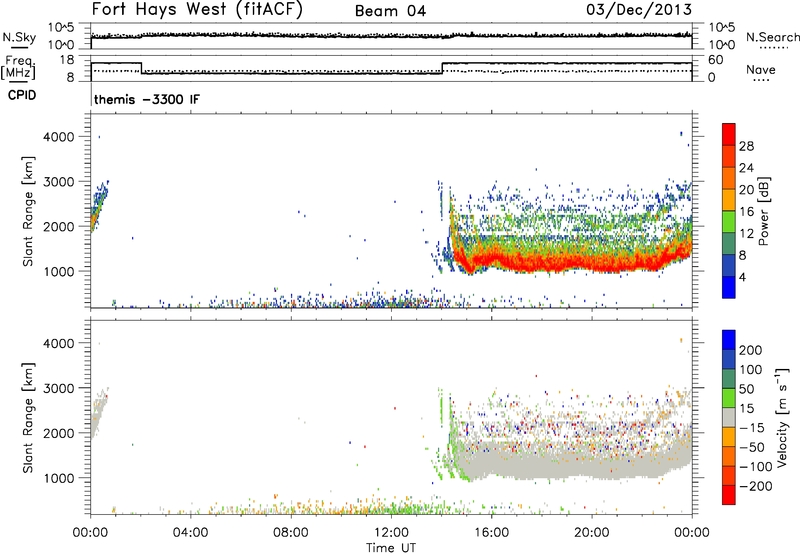The height and width of the screenshot is (554, 800).
Task: Click the '20:00' time axis tick
Action: [x=591, y=532]
